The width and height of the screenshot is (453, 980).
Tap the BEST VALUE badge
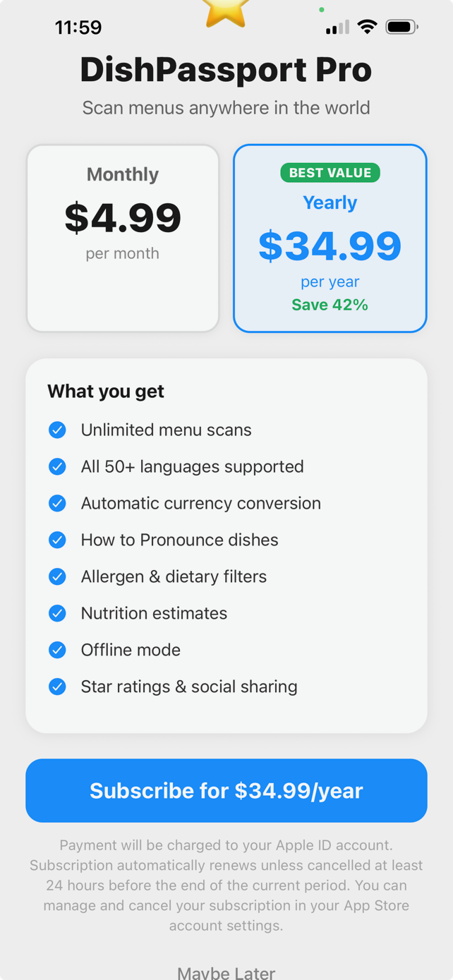pos(330,172)
